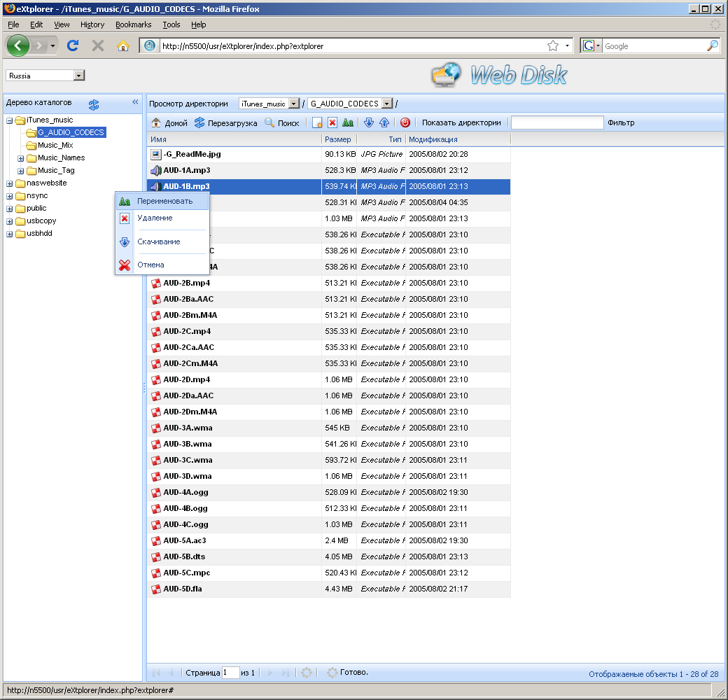Click the new file/folder toolbar icon

[x=317, y=122]
